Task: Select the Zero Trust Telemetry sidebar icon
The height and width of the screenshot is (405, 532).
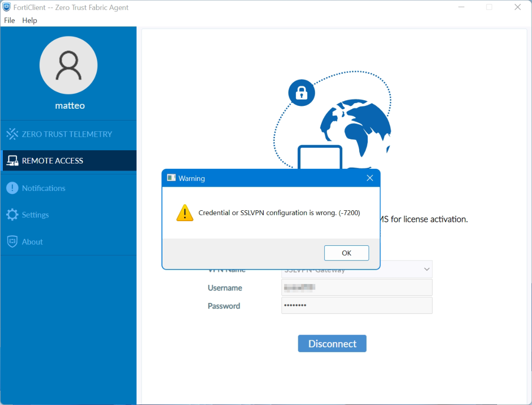Action: [12, 134]
